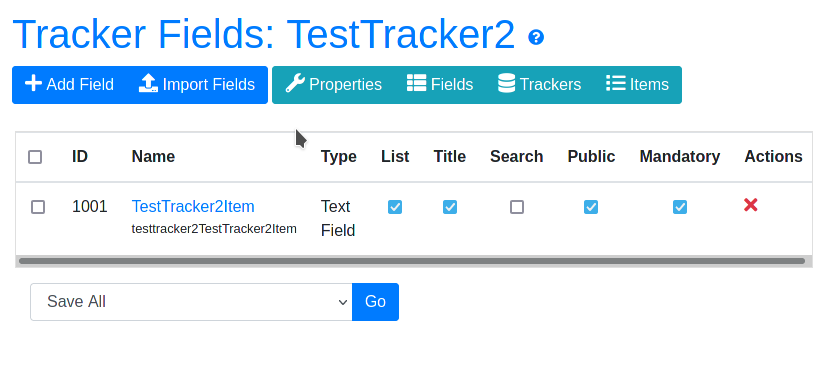Uncheck the Mandatory checkbox for TestTracker2Item
Viewport: 823px width, 368px height.
(680, 207)
